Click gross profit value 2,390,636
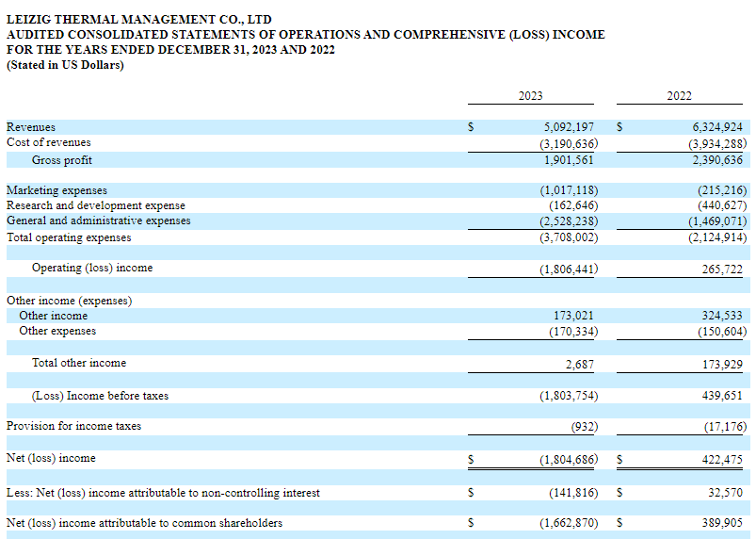 [717, 160]
